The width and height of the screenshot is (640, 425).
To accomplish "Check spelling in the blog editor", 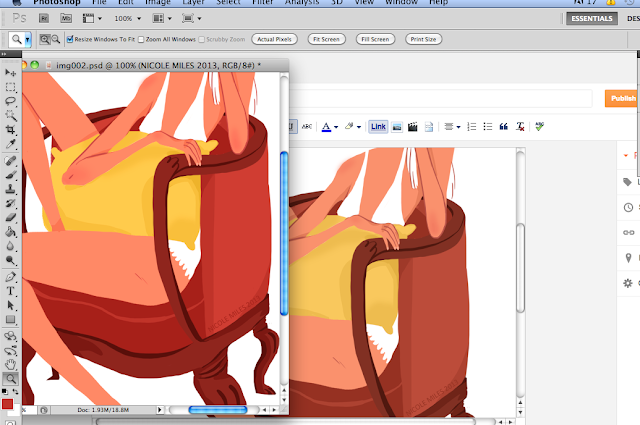I will click(x=540, y=127).
